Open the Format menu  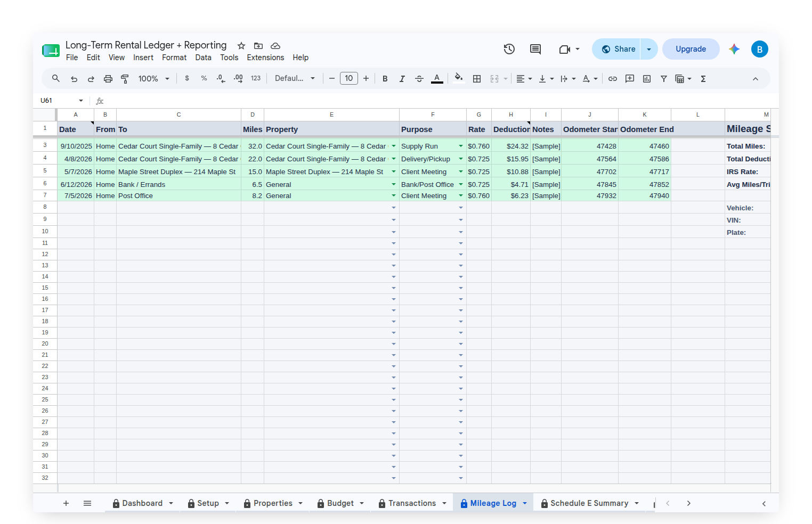pos(174,58)
